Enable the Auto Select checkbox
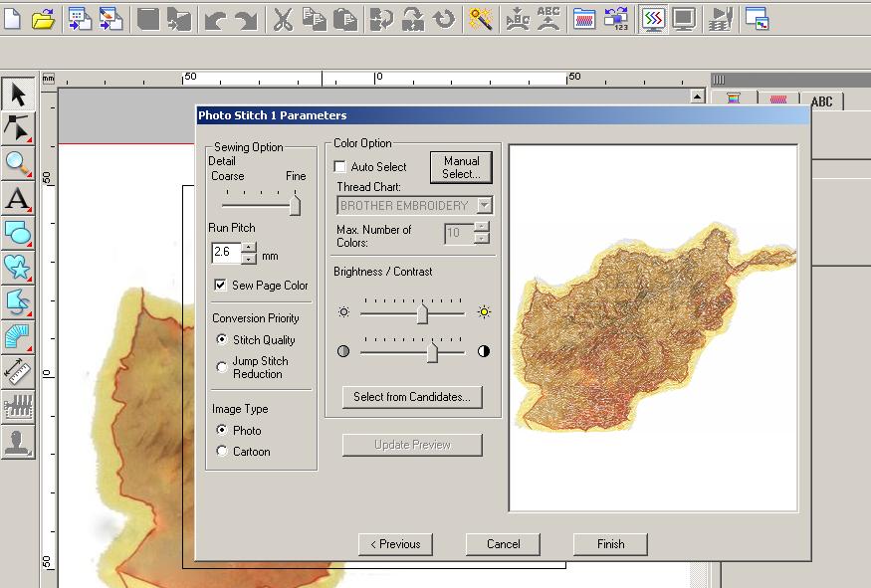 coord(340,167)
